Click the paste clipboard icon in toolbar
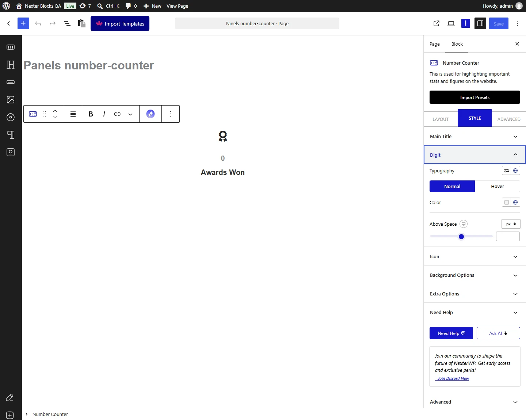 82,23
